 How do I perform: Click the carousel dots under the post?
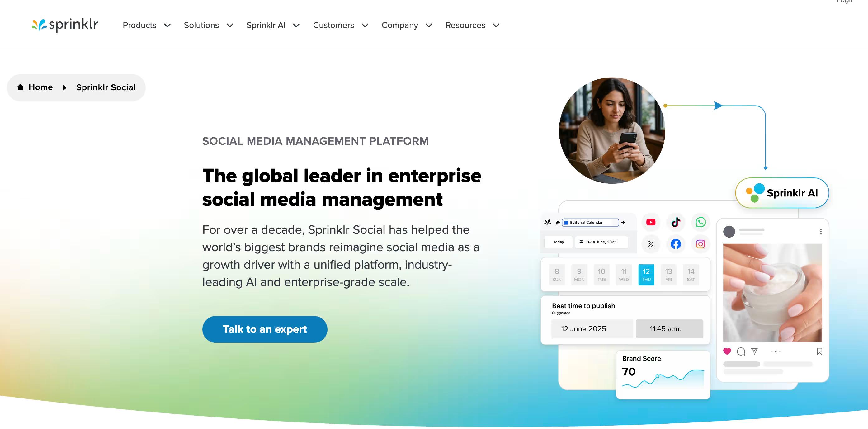tap(775, 351)
